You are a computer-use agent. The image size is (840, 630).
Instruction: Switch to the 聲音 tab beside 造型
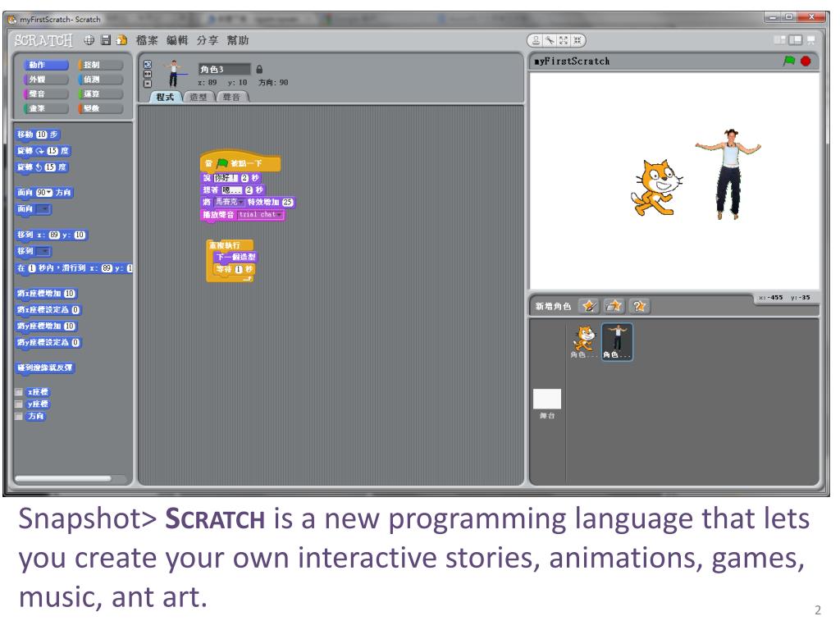pyautogui.click(x=232, y=97)
